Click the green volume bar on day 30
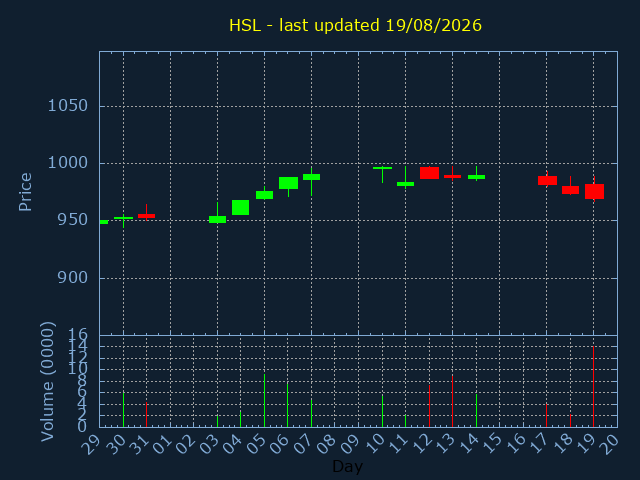Image resolution: width=640 pixels, height=480 pixels. click(x=124, y=410)
